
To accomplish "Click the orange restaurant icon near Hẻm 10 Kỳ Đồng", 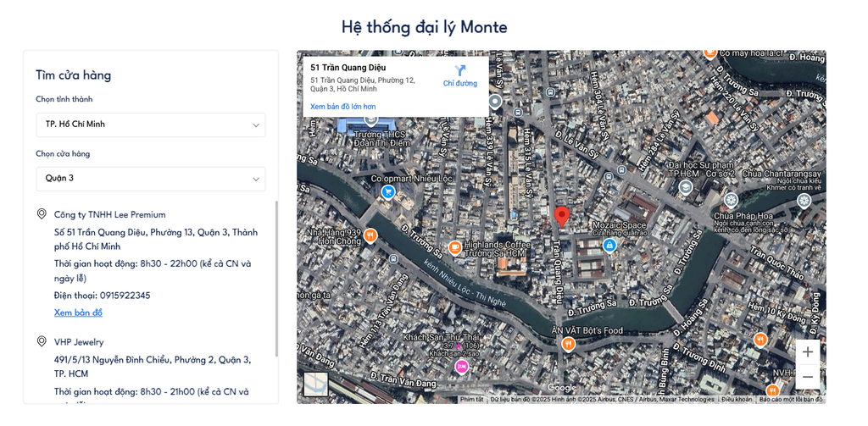I will (760, 340).
